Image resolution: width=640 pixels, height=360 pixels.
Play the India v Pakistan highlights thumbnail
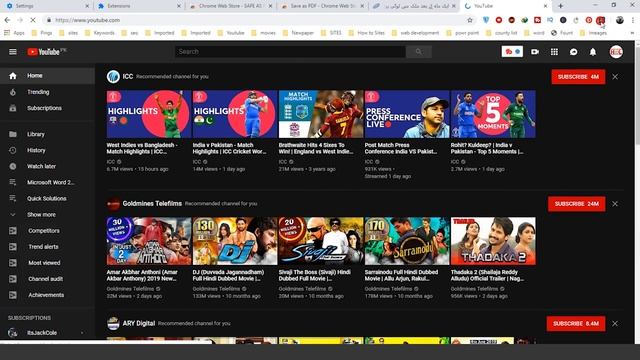click(x=235, y=114)
